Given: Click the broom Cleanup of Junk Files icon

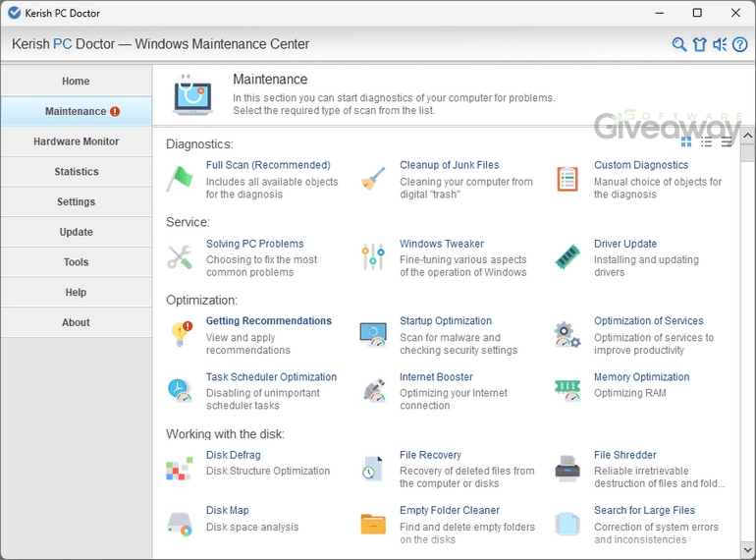Looking at the screenshot, I should pos(373,178).
